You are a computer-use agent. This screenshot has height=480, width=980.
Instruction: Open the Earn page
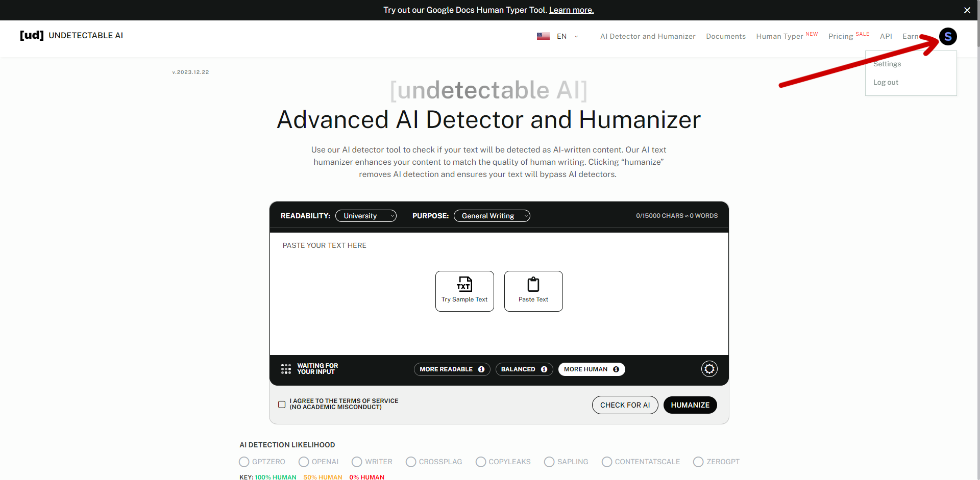pyautogui.click(x=910, y=36)
